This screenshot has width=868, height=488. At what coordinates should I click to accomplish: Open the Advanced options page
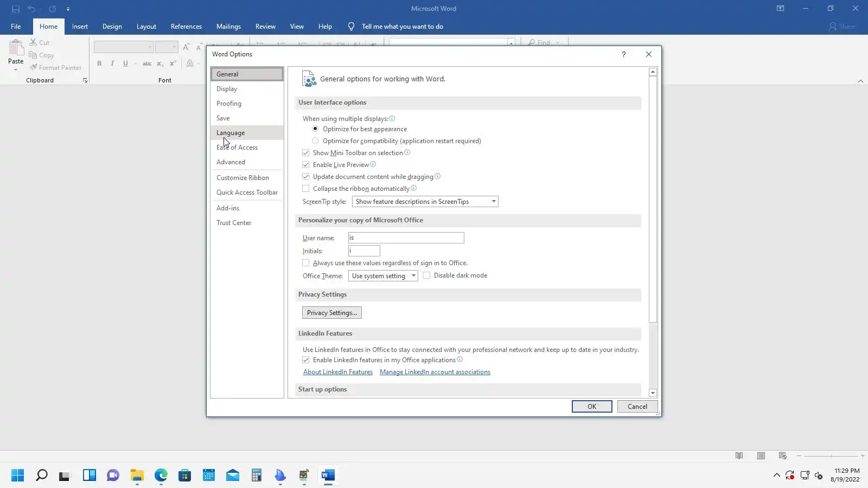[x=247, y=162]
